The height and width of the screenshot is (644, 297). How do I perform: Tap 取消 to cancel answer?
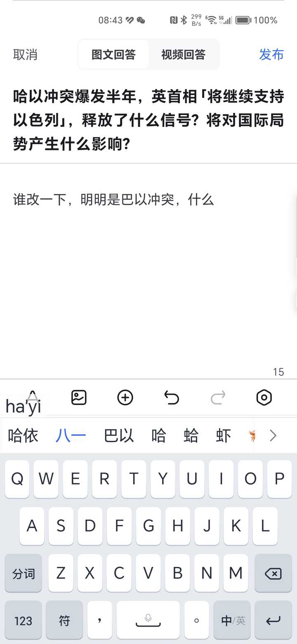(x=25, y=54)
